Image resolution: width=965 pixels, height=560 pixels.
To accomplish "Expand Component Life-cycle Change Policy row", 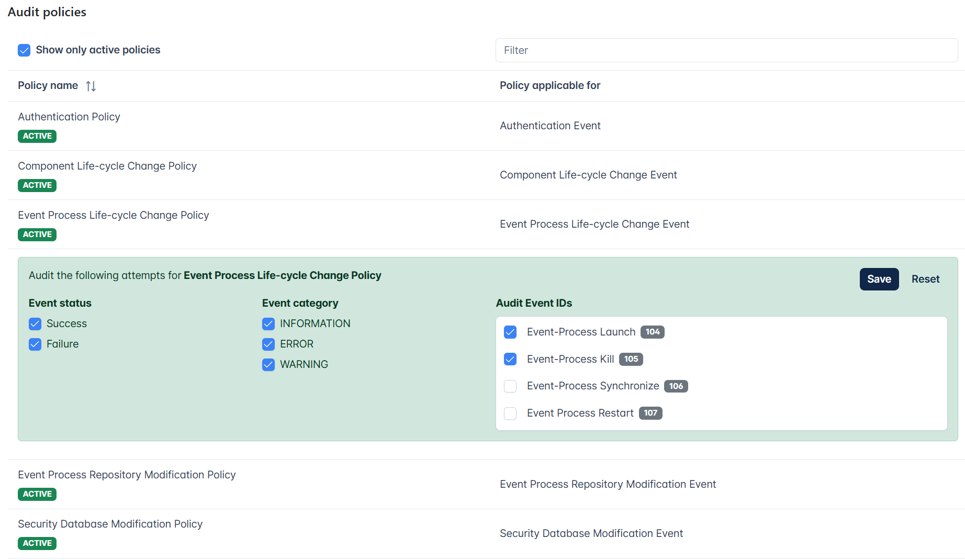I will (x=486, y=175).
